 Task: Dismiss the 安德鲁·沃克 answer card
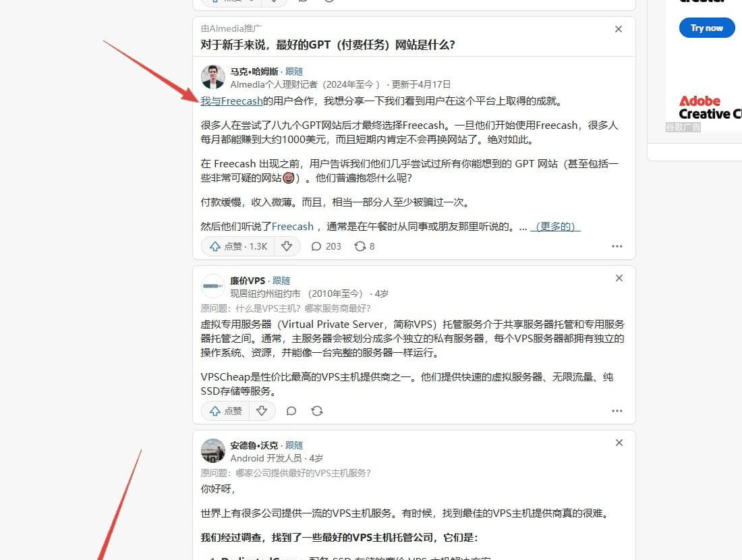click(619, 443)
